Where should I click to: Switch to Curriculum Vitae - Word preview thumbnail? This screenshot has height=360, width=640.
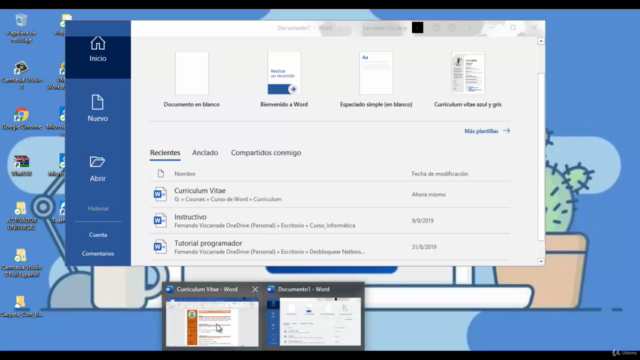point(212,322)
